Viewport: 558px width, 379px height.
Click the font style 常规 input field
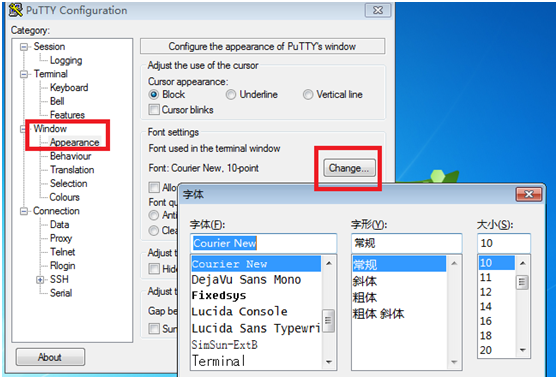[406, 243]
